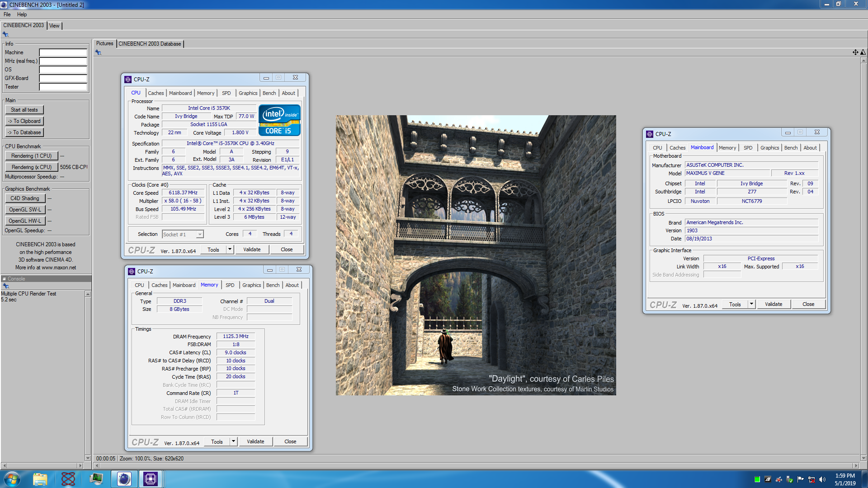Click the red atom taskbar icon
Viewport: 868px width, 488px height.
click(68, 479)
